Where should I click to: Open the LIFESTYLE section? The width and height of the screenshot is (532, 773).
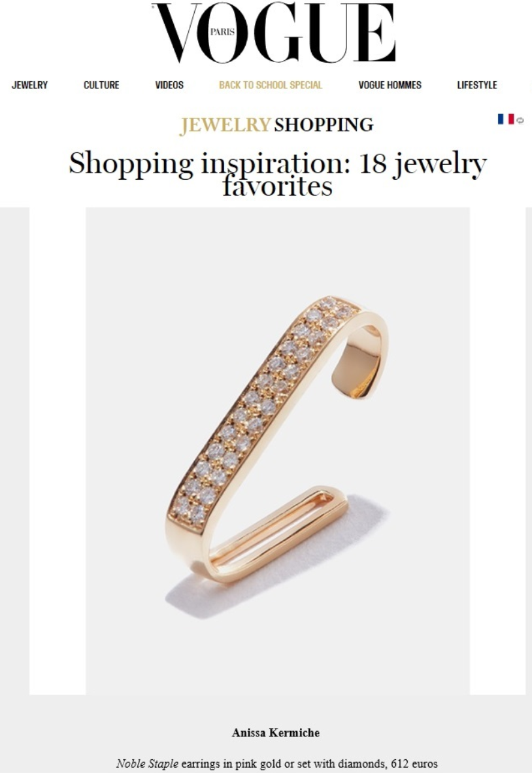(477, 85)
